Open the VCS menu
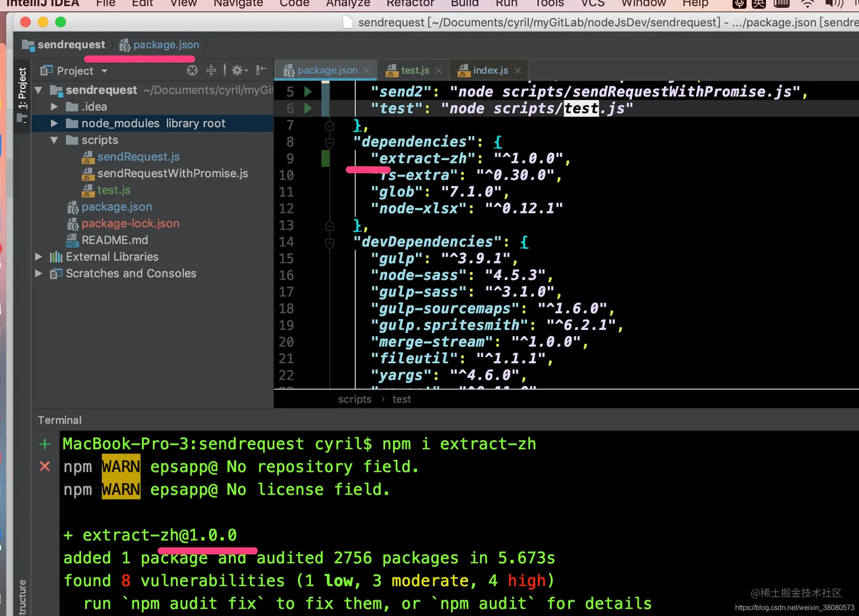The width and height of the screenshot is (859, 616). pyautogui.click(x=593, y=3)
